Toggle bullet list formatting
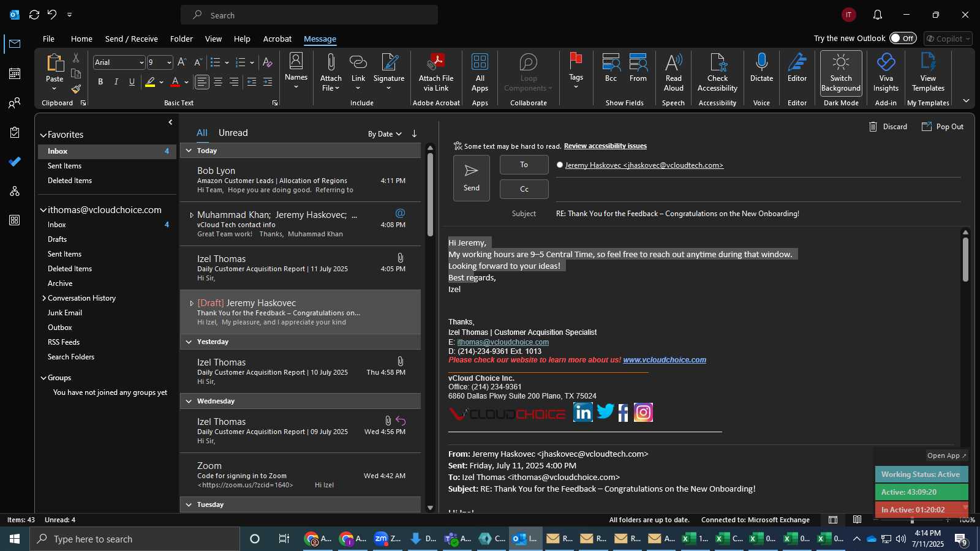980x551 pixels. [x=215, y=62]
